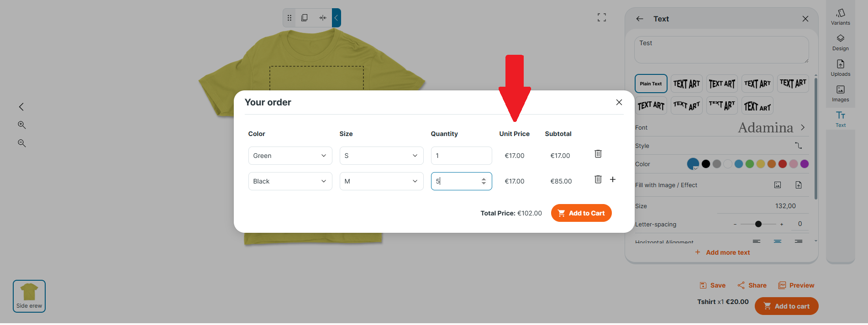
Task: Open the Green color dropdown
Action: click(x=290, y=156)
